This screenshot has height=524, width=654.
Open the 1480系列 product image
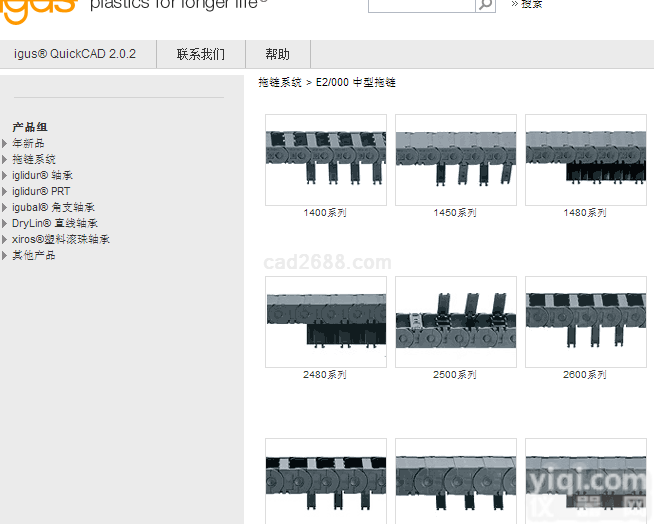585,159
